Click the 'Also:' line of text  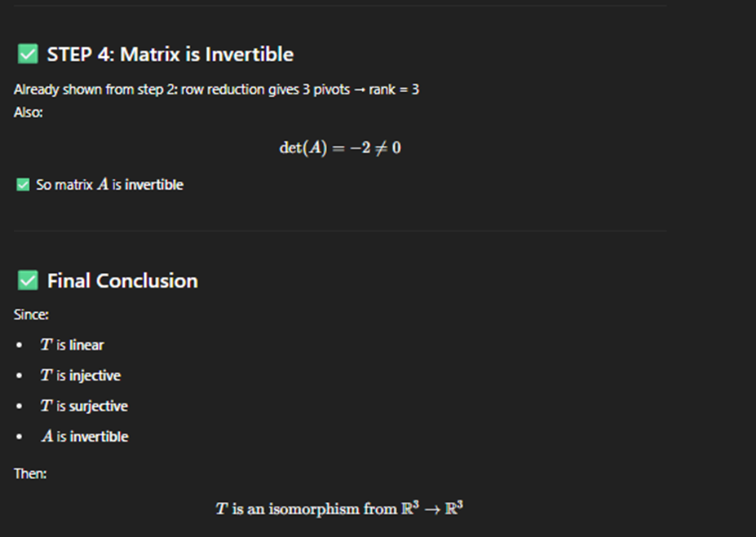click(29, 112)
